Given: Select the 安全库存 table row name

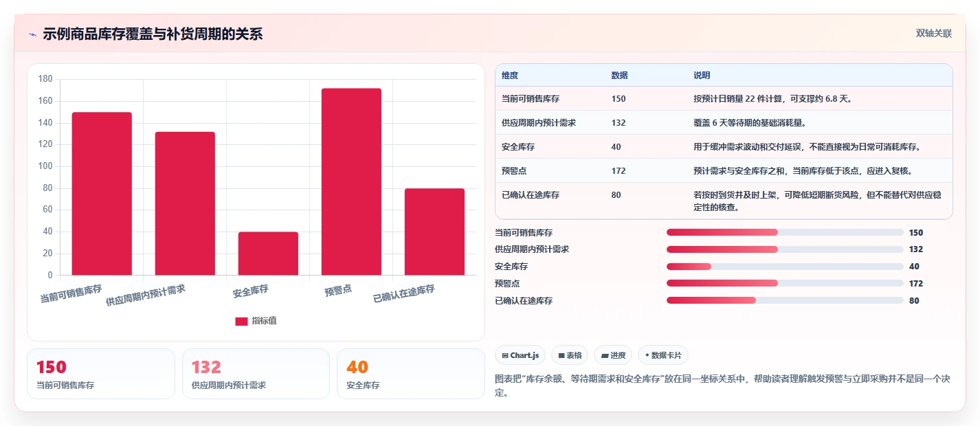Looking at the screenshot, I should click(518, 147).
